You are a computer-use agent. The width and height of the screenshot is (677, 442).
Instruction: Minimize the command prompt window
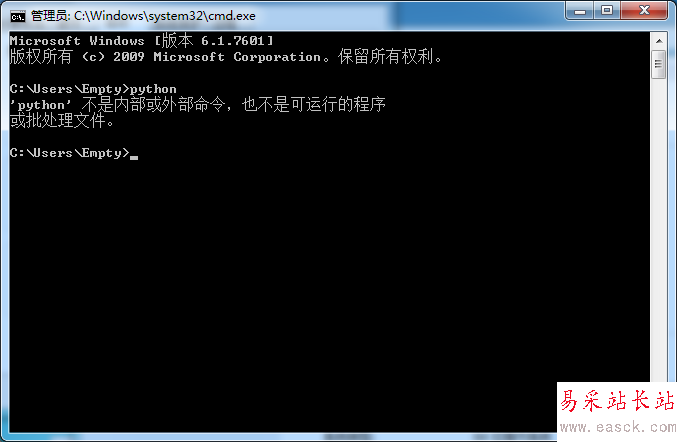(580, 10)
